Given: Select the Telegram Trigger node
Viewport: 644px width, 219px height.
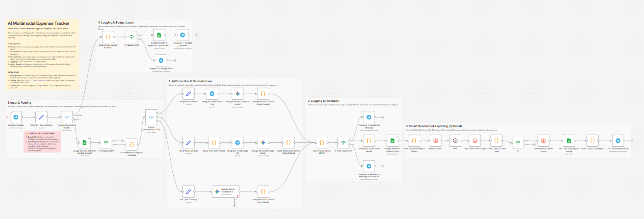Looking at the screenshot, I should (16, 117).
